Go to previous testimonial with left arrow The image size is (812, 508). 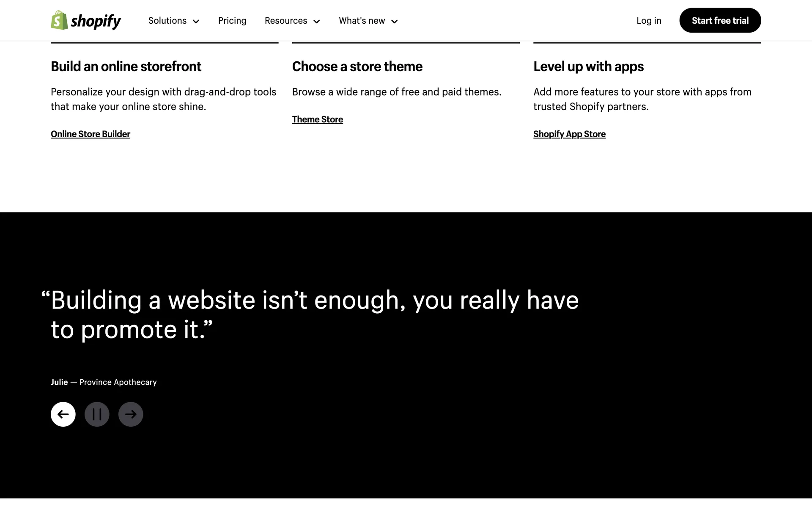click(x=63, y=414)
